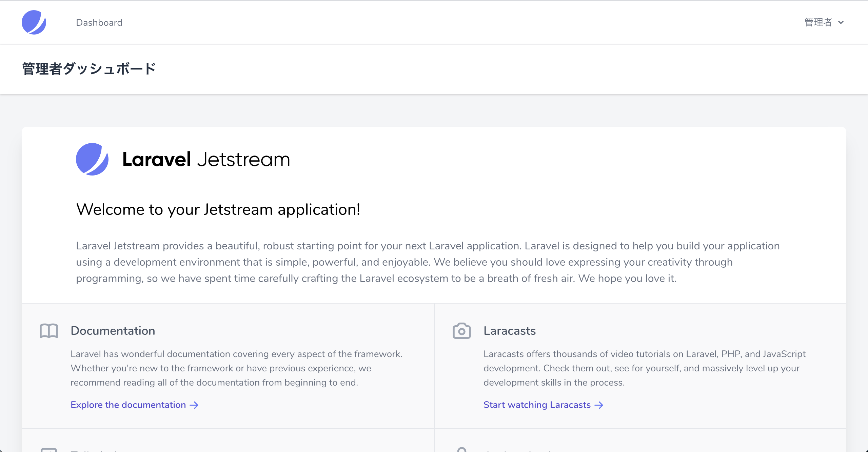868x452 pixels.
Task: Click the 管理者ダッシュボード page heading
Action: 89,69
